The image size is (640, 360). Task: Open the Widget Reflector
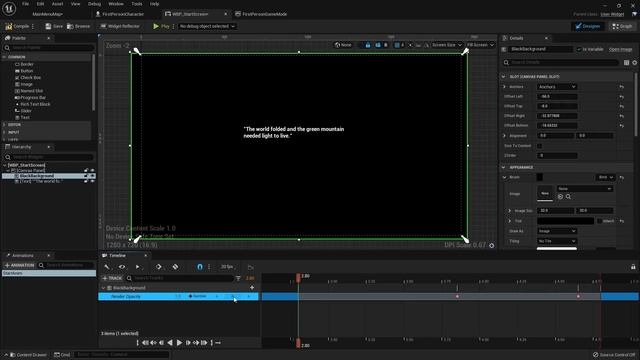[x=120, y=26]
